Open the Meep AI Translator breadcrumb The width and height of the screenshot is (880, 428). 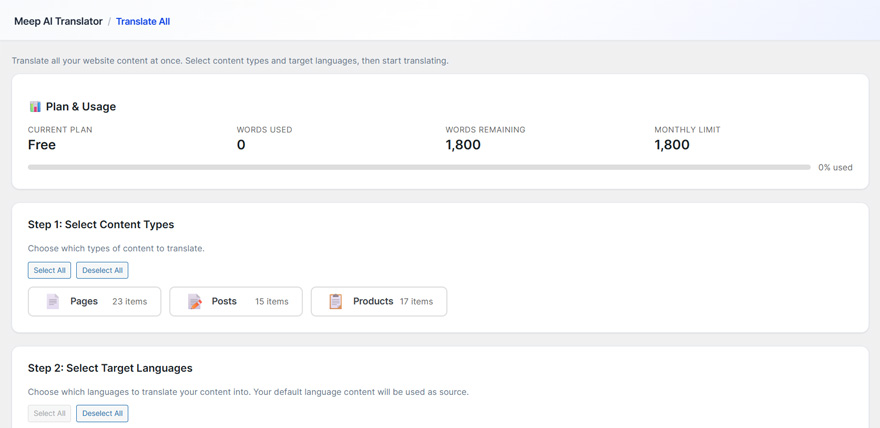click(58, 21)
